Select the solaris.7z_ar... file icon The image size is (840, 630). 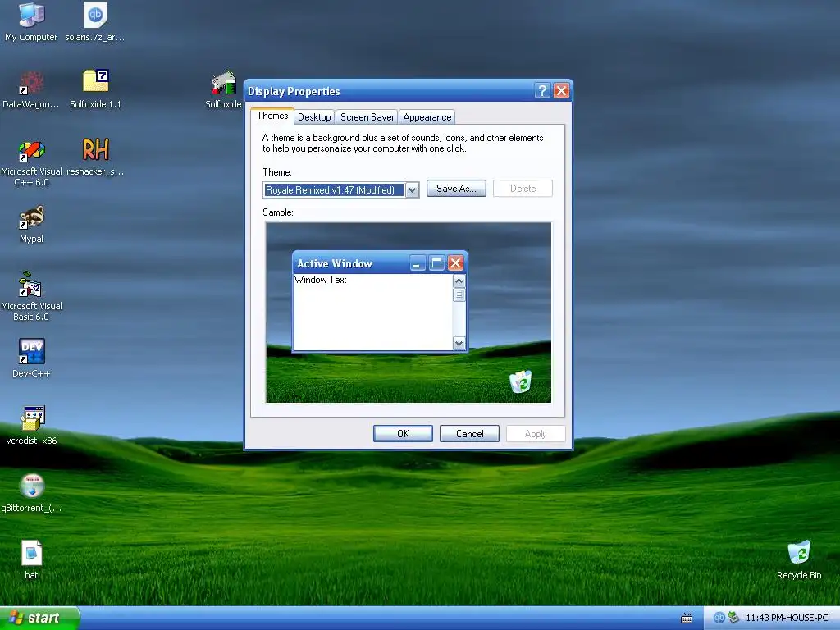click(95, 21)
